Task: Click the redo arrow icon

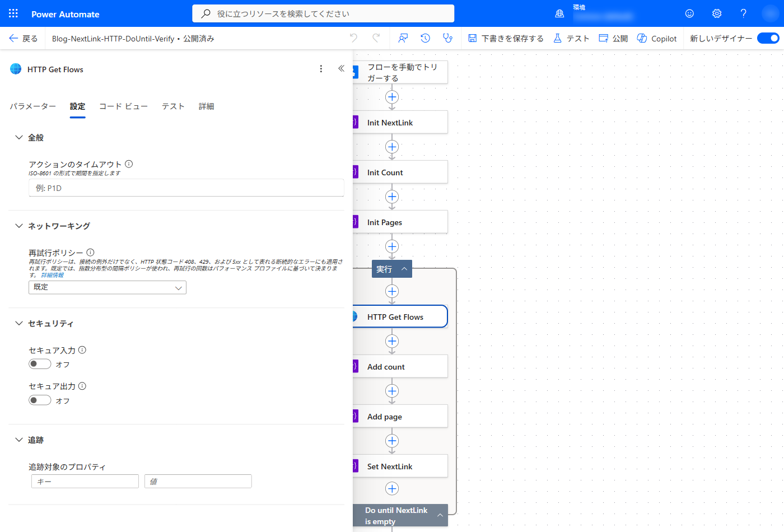Action: coord(376,38)
